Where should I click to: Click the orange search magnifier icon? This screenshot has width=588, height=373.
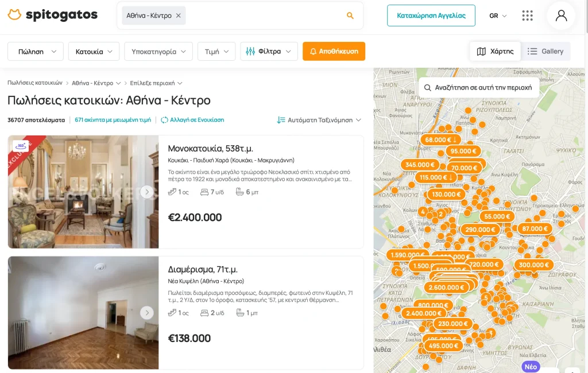point(350,15)
